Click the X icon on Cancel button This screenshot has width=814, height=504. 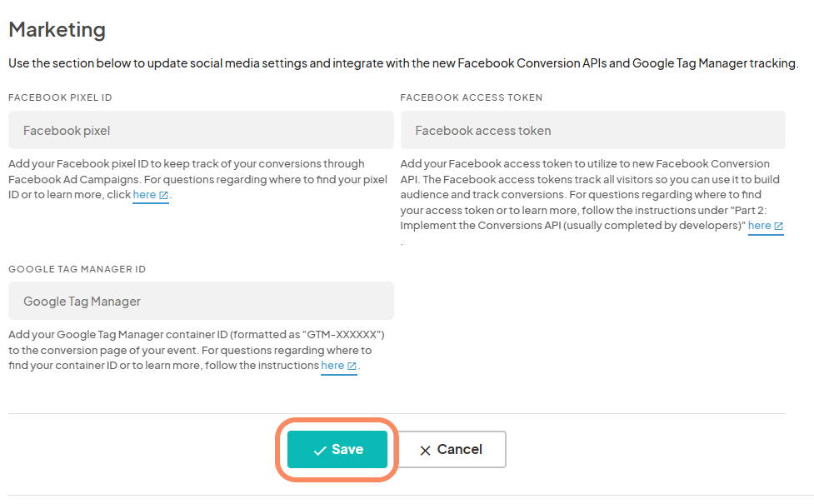click(x=425, y=451)
